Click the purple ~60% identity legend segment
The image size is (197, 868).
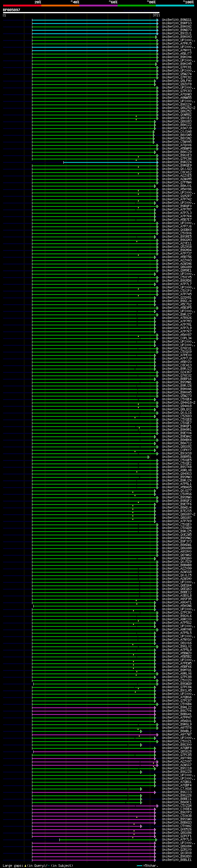[98, 6]
